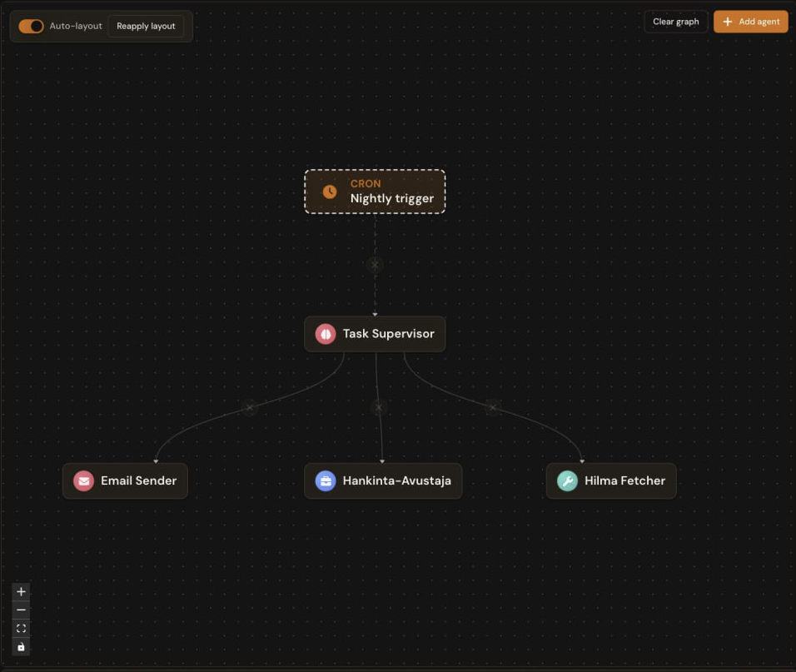Click the Reapply layout button
This screenshot has width=796, height=672.
146,26
